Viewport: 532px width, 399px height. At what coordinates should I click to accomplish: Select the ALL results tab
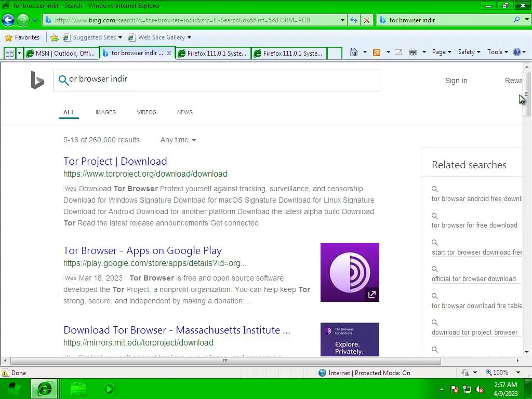(x=69, y=112)
